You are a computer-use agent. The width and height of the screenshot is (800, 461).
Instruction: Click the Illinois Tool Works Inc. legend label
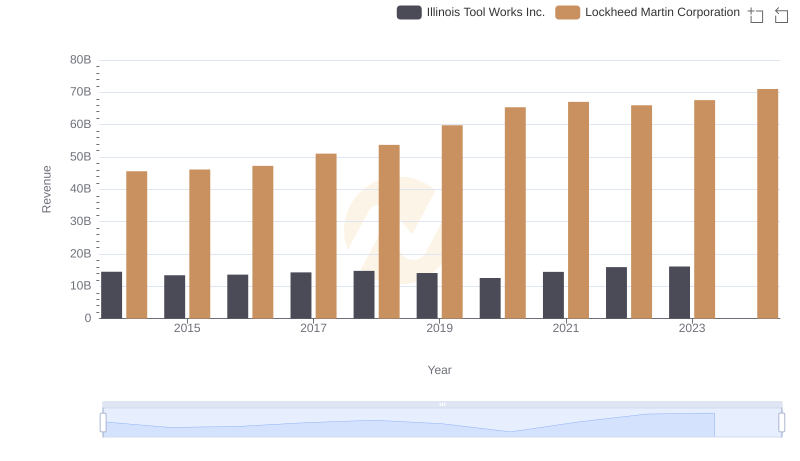click(486, 12)
